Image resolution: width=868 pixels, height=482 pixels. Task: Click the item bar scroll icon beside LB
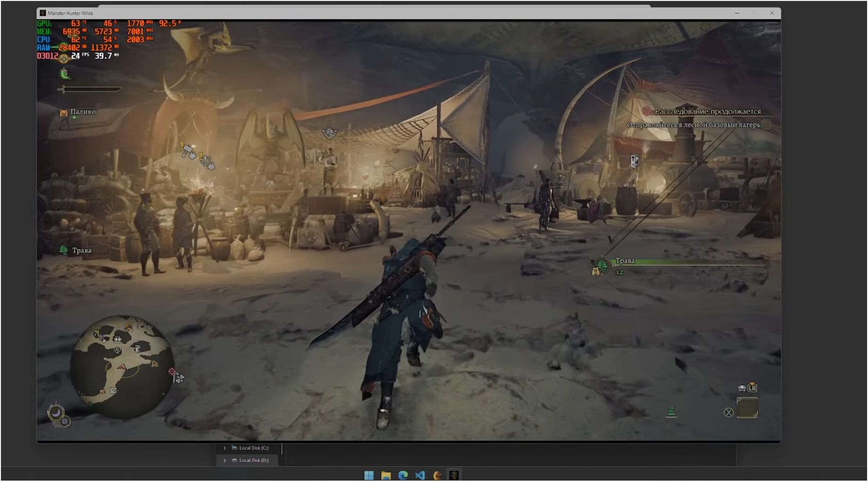click(742, 388)
